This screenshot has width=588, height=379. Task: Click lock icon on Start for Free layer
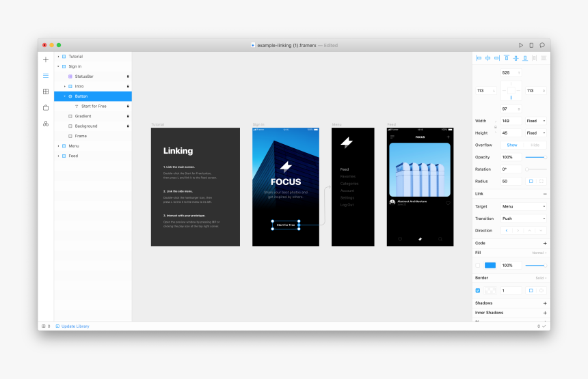pos(128,107)
